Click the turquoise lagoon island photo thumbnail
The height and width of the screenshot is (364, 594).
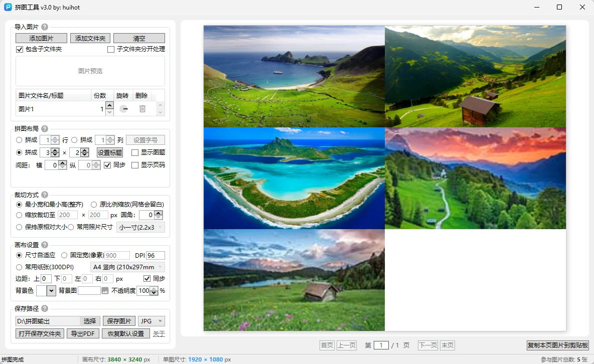(x=294, y=178)
